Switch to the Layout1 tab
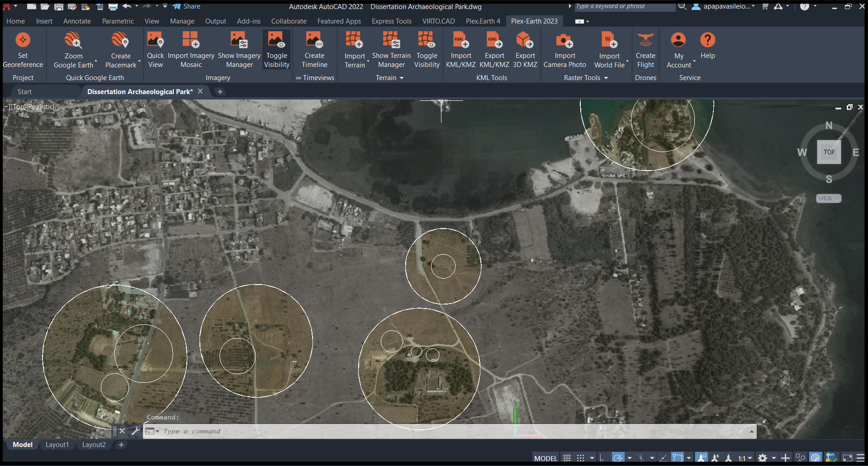The image size is (868, 466). pyautogui.click(x=57, y=445)
